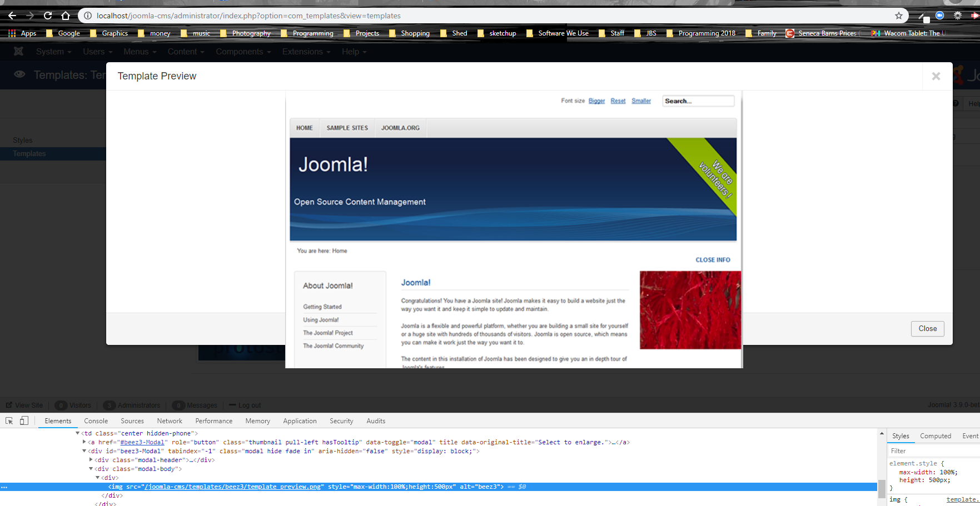
Task: Click the eye icon beside Templates heading
Action: 19,74
